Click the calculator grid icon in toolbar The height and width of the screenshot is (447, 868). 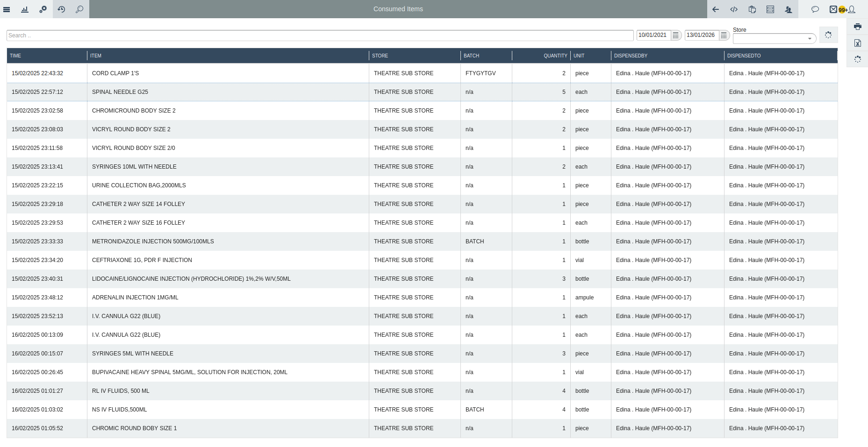click(x=770, y=9)
